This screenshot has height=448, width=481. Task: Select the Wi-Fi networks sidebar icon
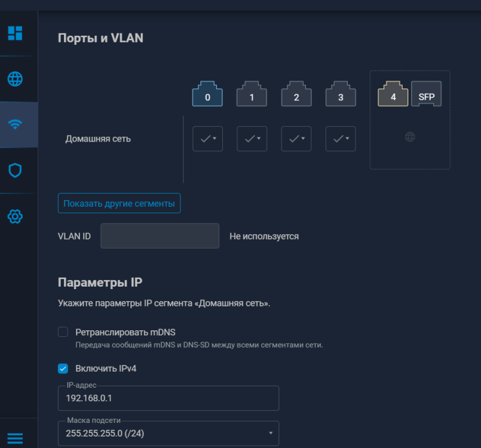(x=15, y=124)
